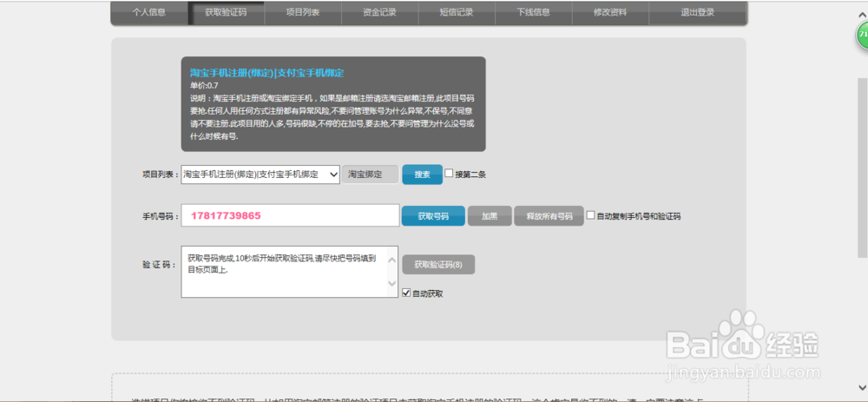
Task: Click the 单价:0.7 price text
Action: pos(204,86)
